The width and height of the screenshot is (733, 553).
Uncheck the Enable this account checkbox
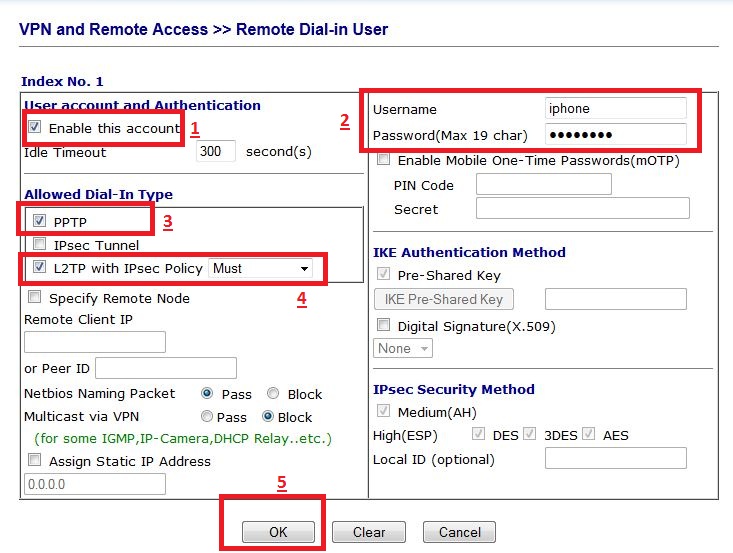tap(35, 128)
